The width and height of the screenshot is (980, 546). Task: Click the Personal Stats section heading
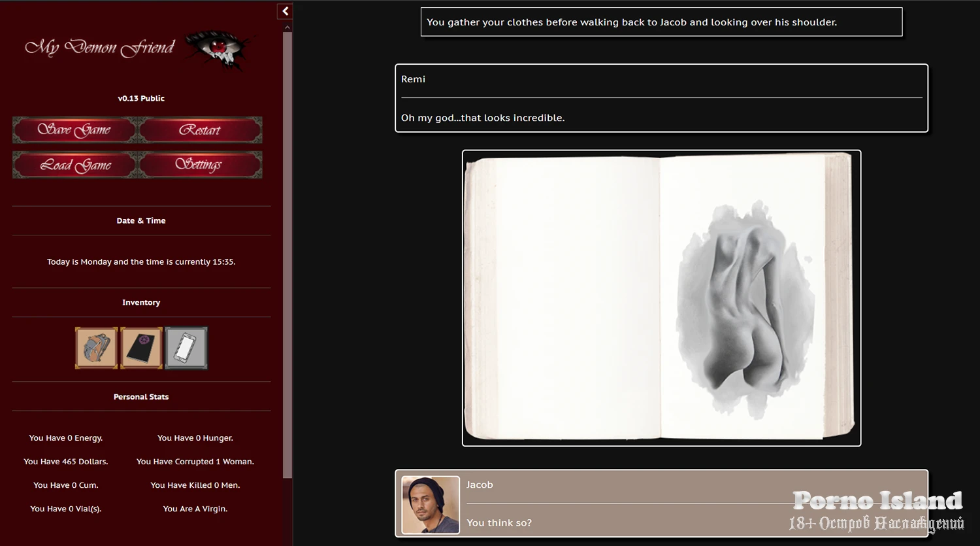pyautogui.click(x=141, y=397)
